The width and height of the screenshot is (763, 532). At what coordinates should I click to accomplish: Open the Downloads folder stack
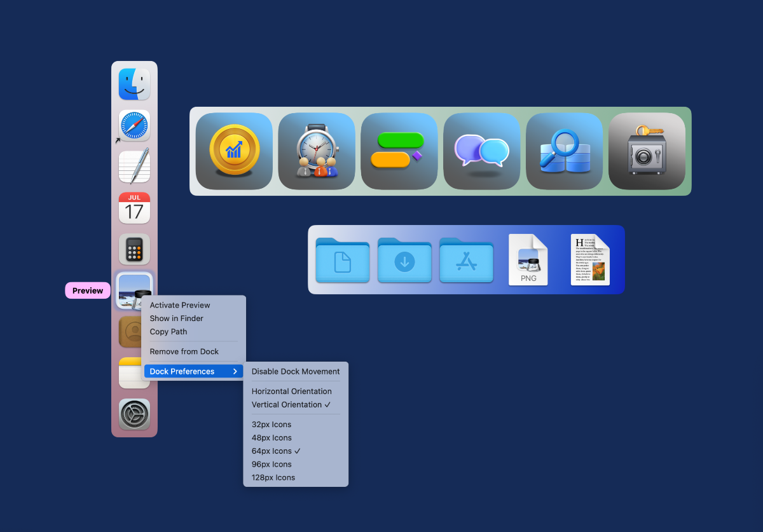pos(404,260)
